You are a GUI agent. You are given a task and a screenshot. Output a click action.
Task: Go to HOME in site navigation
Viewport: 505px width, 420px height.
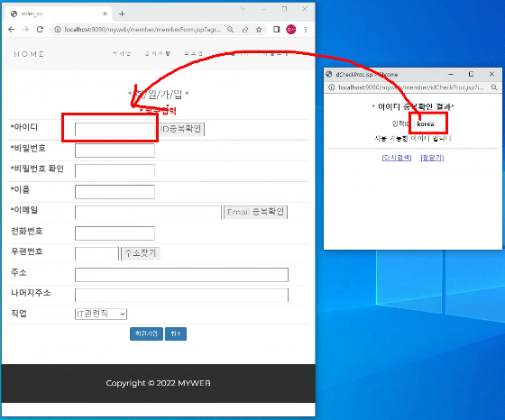tap(29, 54)
